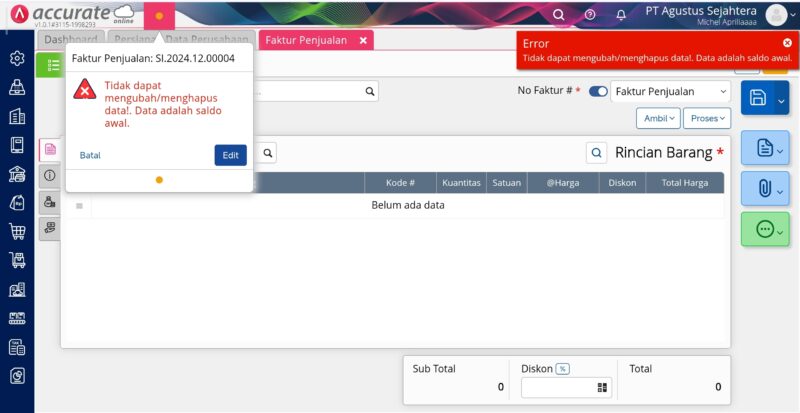Click the notification bell icon
The height and width of the screenshot is (413, 800).
pyautogui.click(x=620, y=15)
